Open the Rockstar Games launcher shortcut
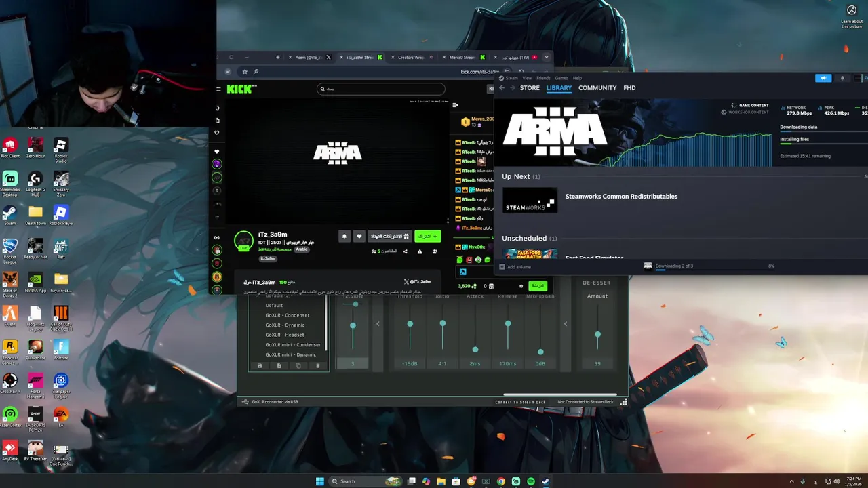This screenshot has height=488, width=868. 9,352
